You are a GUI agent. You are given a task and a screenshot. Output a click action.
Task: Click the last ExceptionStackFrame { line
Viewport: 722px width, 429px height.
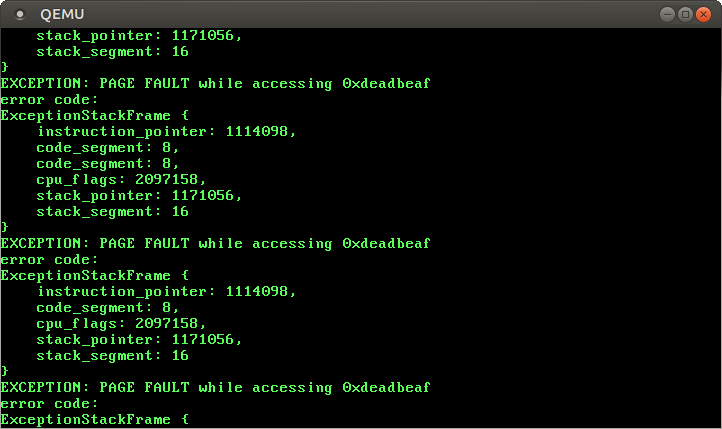94,419
